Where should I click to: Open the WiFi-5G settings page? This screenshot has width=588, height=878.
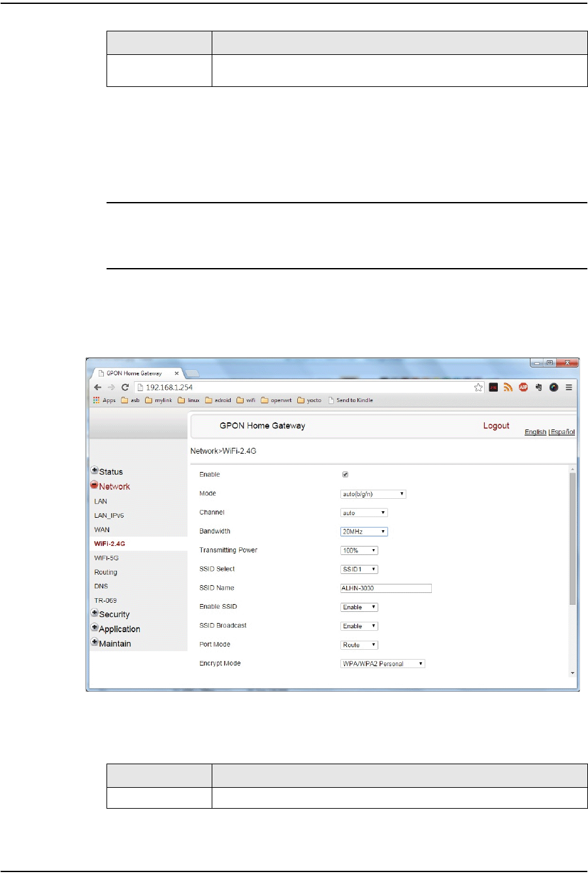click(106, 558)
